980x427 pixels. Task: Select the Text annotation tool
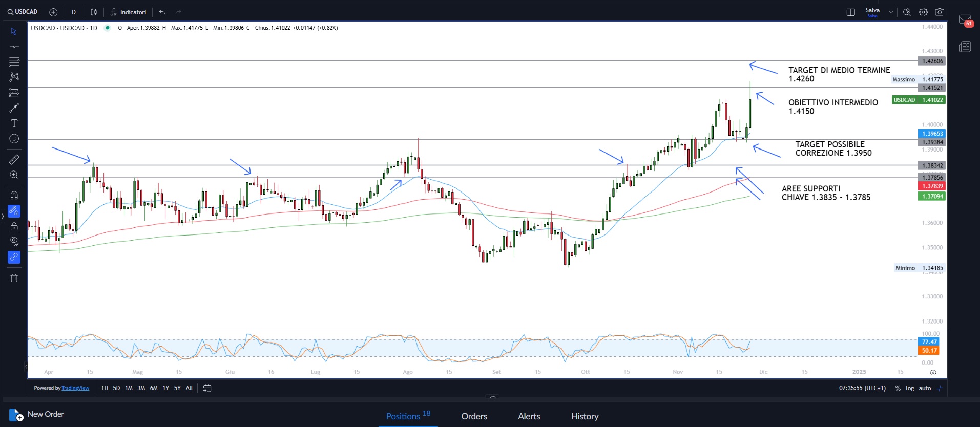[x=14, y=123]
